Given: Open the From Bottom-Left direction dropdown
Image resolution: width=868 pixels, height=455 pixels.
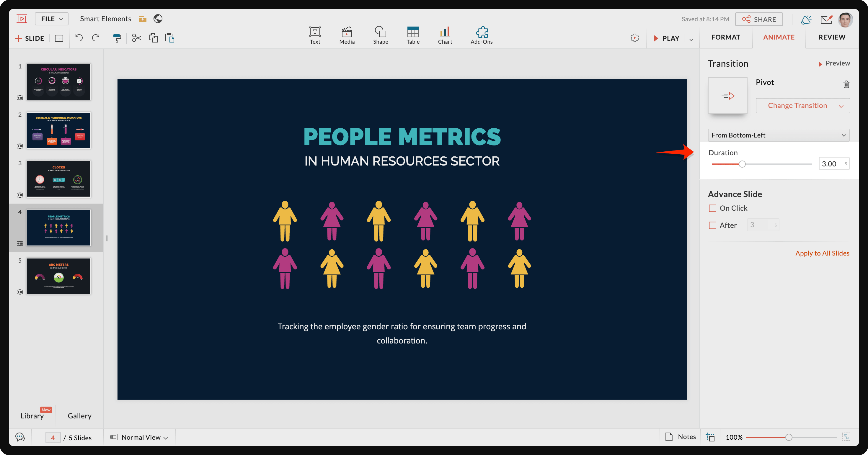Looking at the screenshot, I should (778, 135).
